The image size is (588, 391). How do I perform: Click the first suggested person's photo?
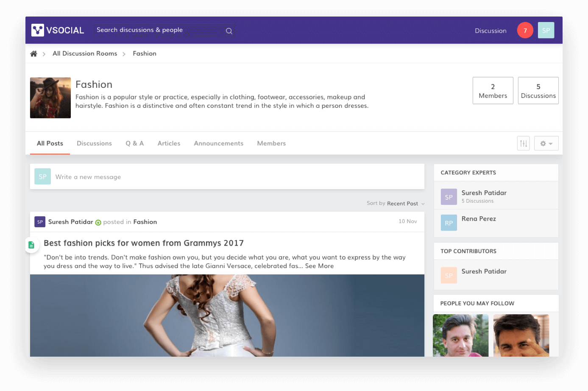pyautogui.click(x=461, y=335)
